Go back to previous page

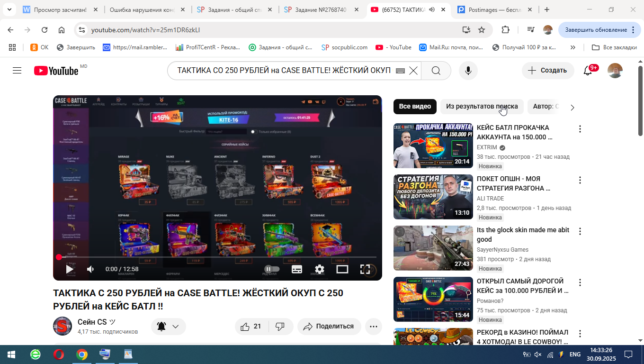10,30
